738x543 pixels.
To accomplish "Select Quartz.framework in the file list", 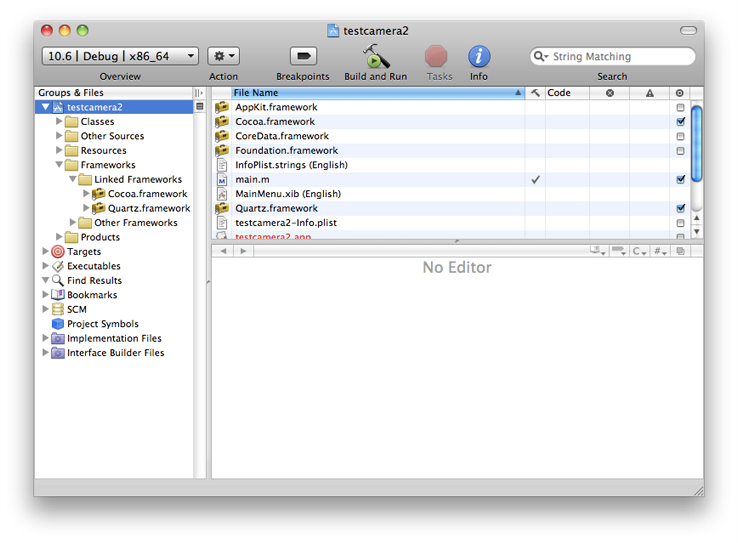I will pos(276,209).
